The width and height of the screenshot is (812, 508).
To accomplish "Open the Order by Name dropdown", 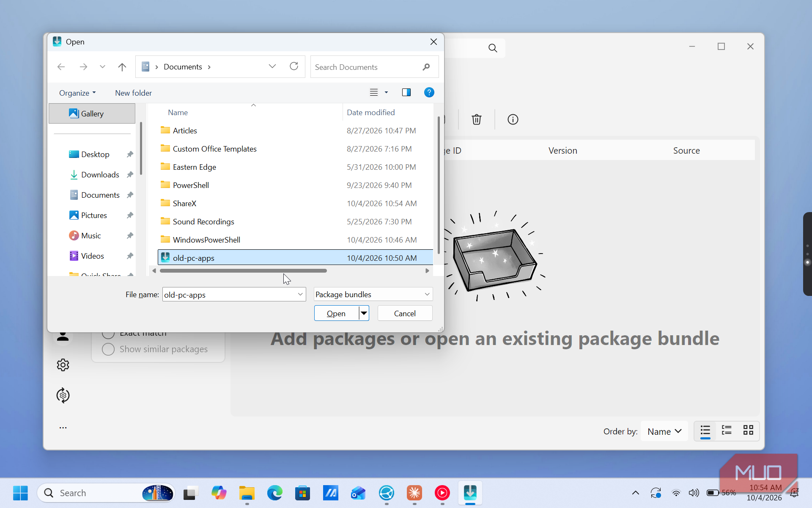I will click(664, 431).
